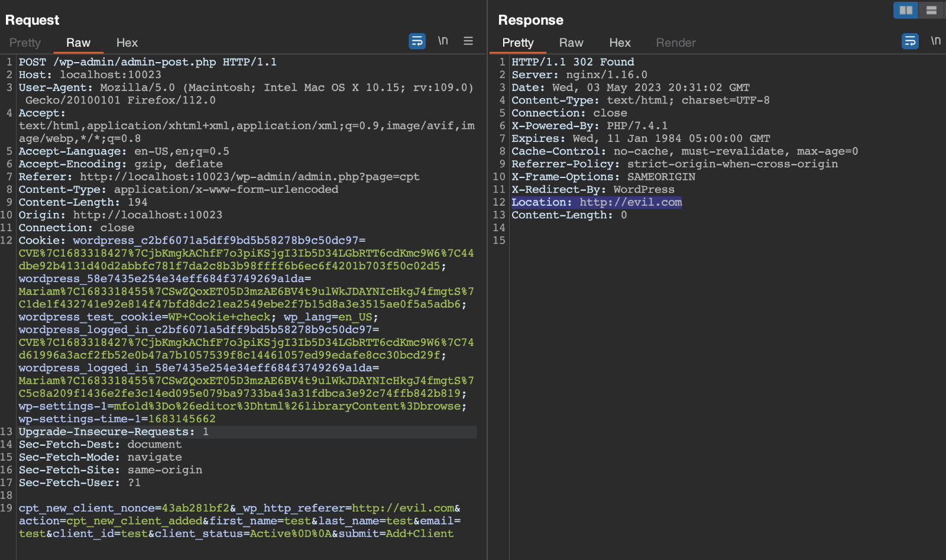This screenshot has height=560, width=946.
Task: Open the Response Render tab
Action: click(x=676, y=43)
